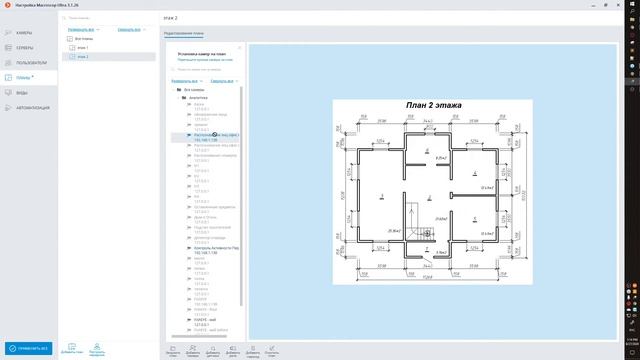Viewport: 640px width, 360px height.
Task: Click the Планы section icon in sidebar
Action: point(8,78)
